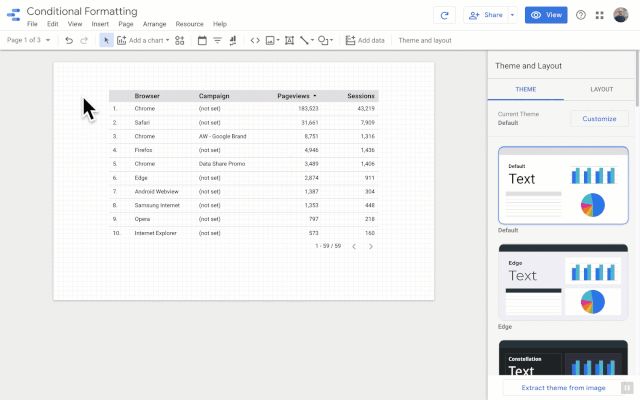Open the Page 1 of 3 dropdown
The height and width of the screenshot is (400, 640).
[x=29, y=40]
